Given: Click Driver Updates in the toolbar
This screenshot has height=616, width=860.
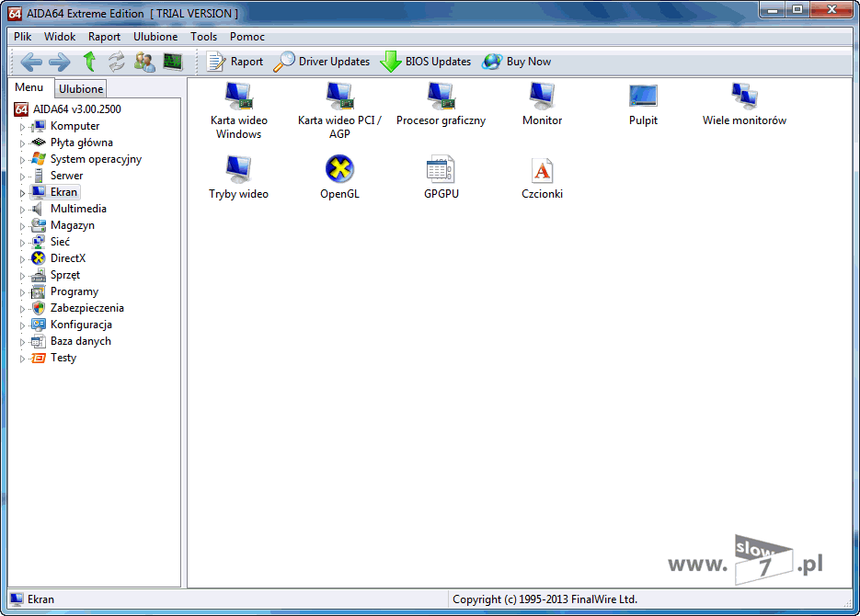Looking at the screenshot, I should pyautogui.click(x=321, y=62).
